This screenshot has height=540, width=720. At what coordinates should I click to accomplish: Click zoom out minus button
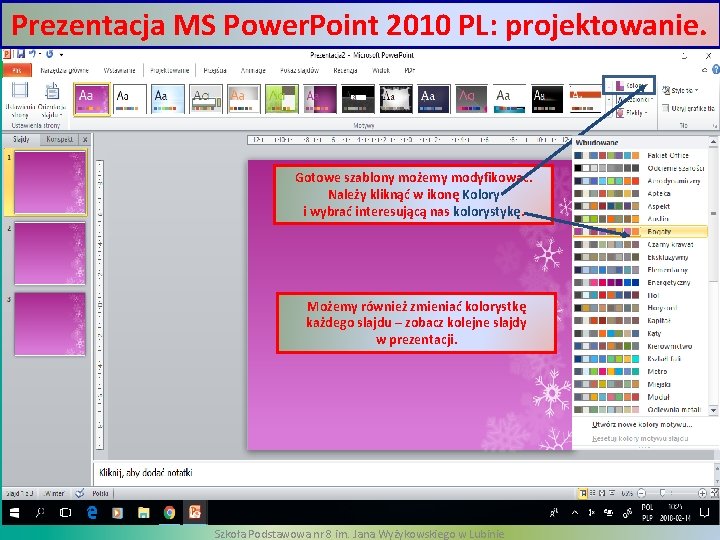coord(641,493)
